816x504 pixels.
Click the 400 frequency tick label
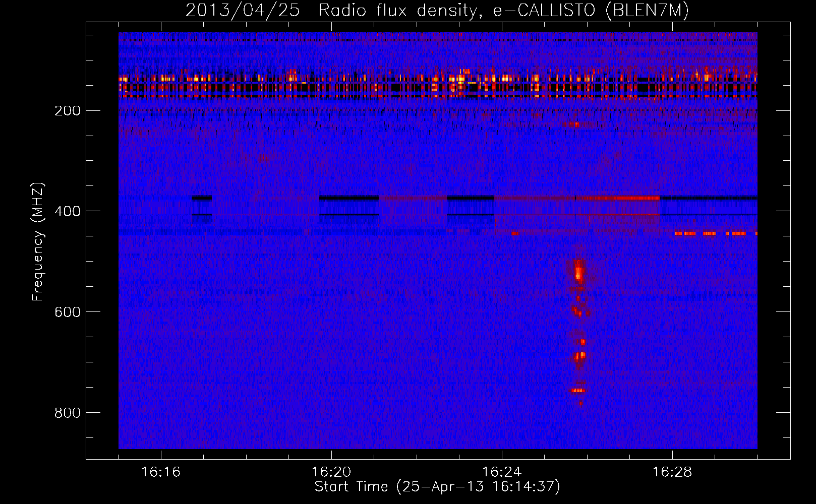tap(67, 211)
